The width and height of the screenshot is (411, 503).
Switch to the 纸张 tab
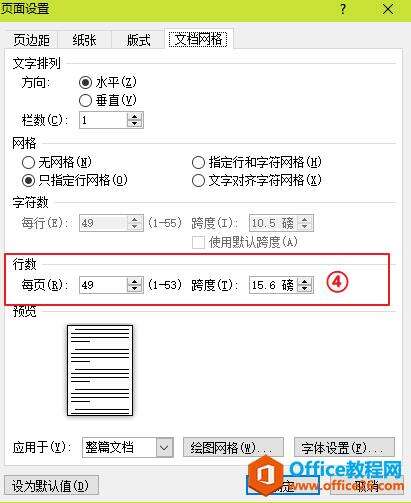[x=84, y=40]
